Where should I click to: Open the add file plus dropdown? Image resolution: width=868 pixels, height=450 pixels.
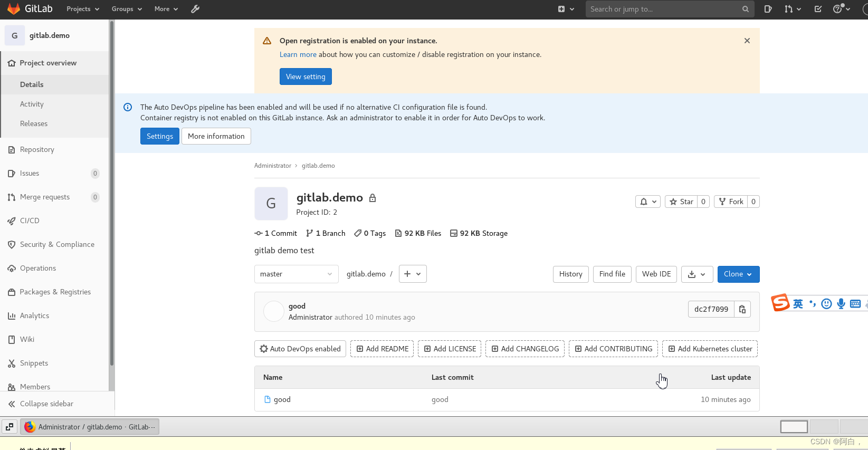coord(413,274)
